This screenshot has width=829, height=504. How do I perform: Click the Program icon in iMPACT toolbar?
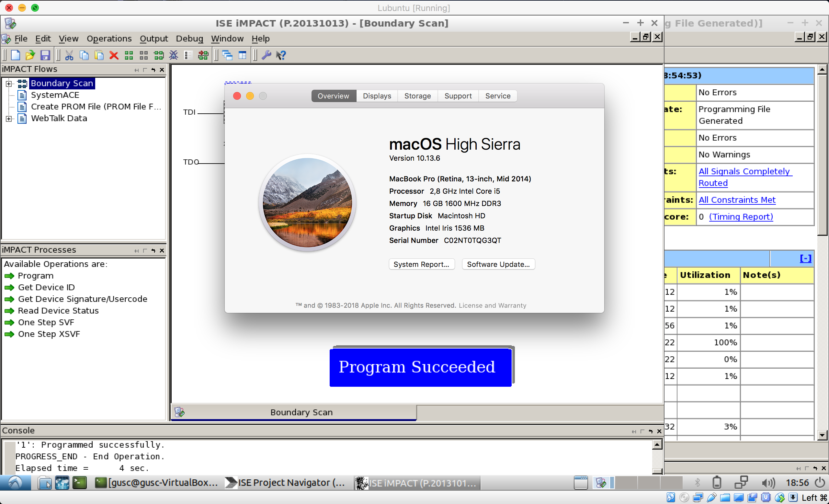pyautogui.click(x=129, y=54)
